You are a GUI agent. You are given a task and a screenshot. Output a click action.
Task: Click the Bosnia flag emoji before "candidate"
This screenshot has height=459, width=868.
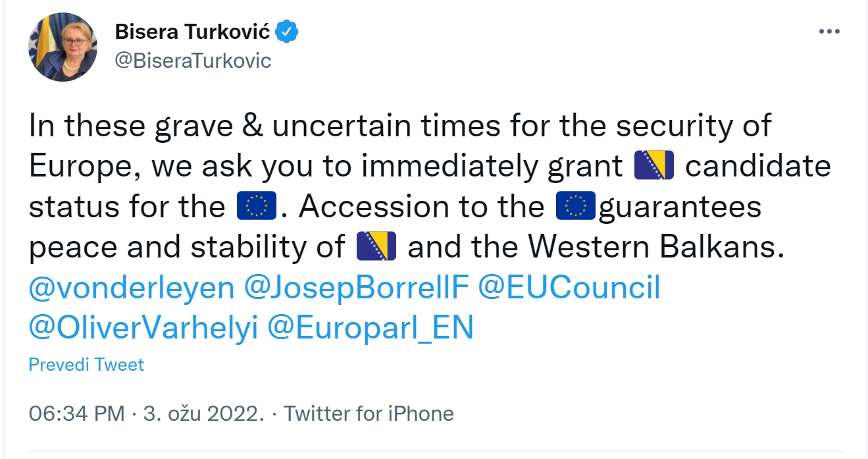[653, 167]
